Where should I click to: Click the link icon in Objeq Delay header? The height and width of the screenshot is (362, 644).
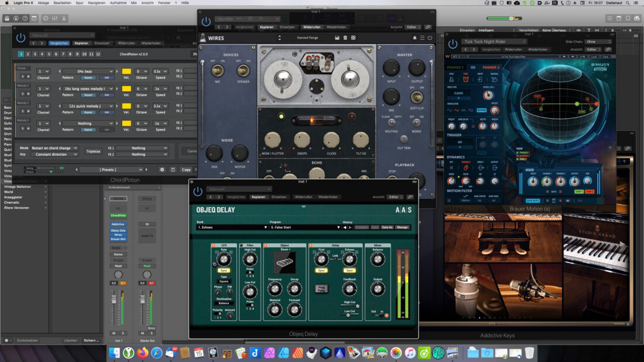tap(410, 197)
